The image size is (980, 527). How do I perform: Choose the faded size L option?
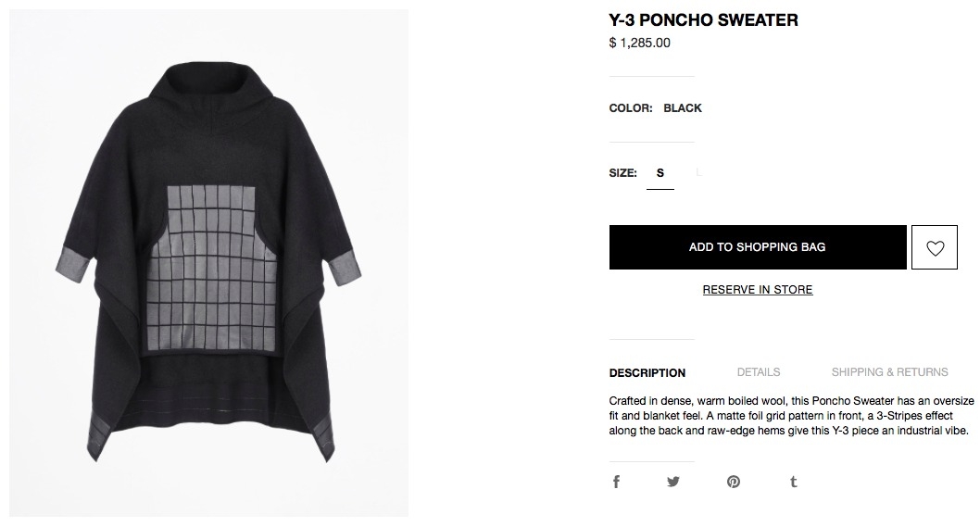point(698,172)
